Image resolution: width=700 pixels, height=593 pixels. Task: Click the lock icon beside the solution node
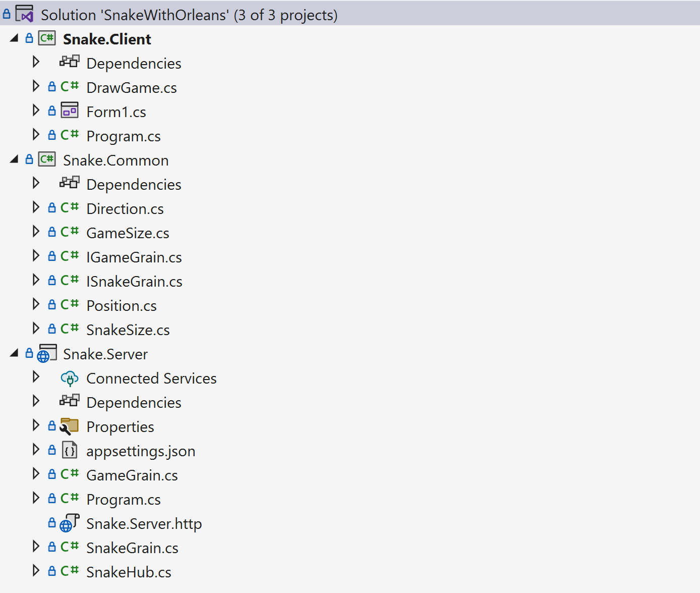point(7,14)
